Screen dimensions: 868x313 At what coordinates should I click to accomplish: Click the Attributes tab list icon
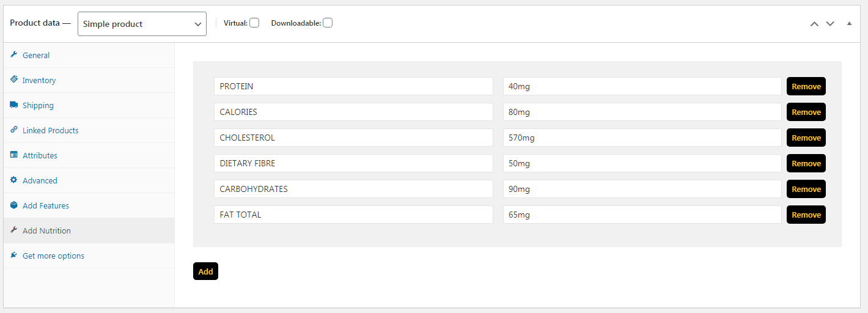14,155
